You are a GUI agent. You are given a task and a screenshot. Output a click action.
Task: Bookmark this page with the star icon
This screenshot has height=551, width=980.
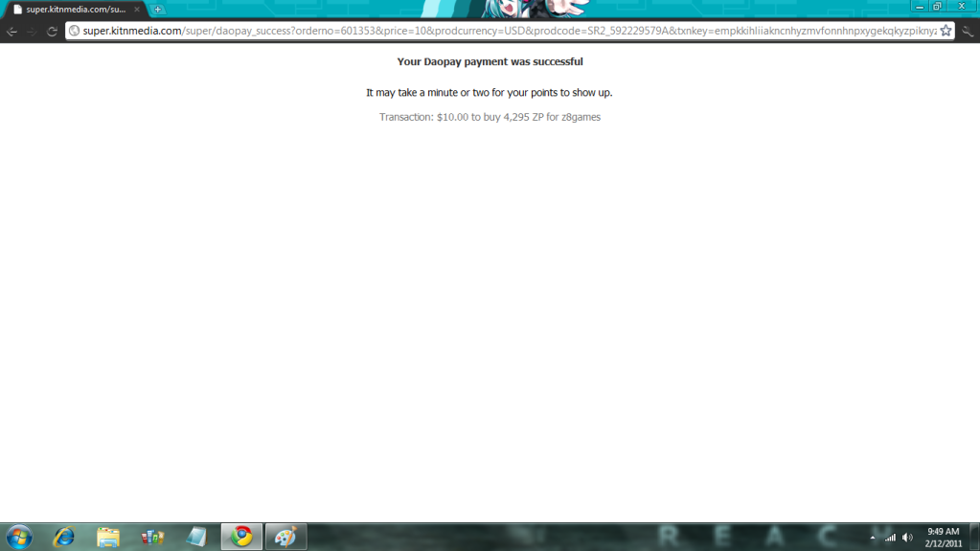pyautogui.click(x=946, y=31)
